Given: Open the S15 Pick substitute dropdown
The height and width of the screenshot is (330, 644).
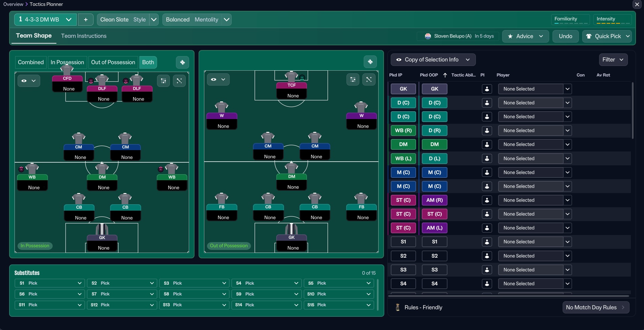Looking at the screenshot, I should [x=339, y=305].
